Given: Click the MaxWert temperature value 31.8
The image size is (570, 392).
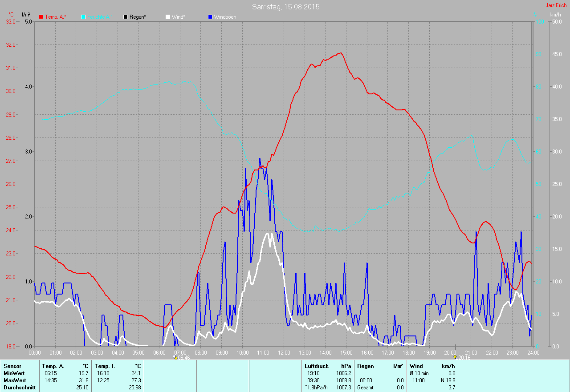Looking at the screenshot, I should pos(83,380).
